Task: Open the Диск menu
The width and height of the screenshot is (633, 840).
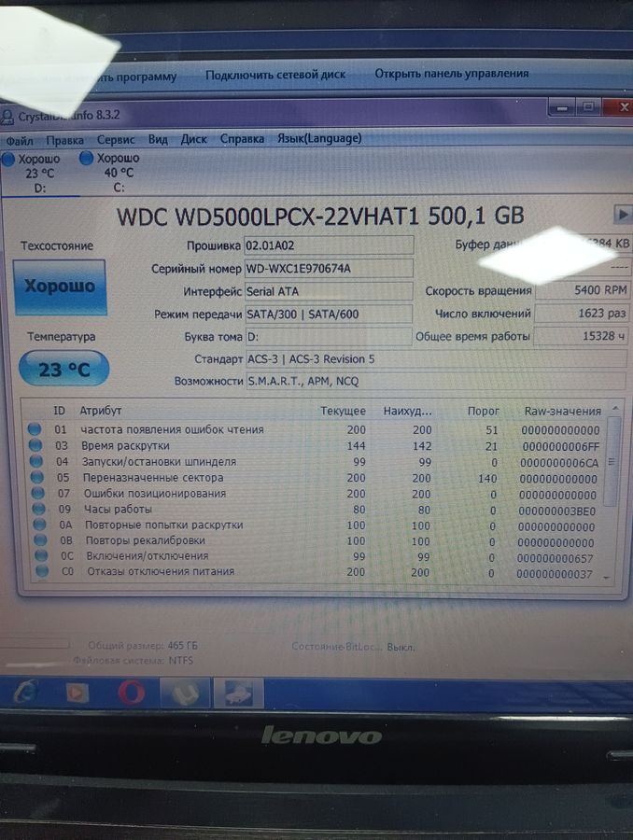Action: pyautogui.click(x=193, y=139)
